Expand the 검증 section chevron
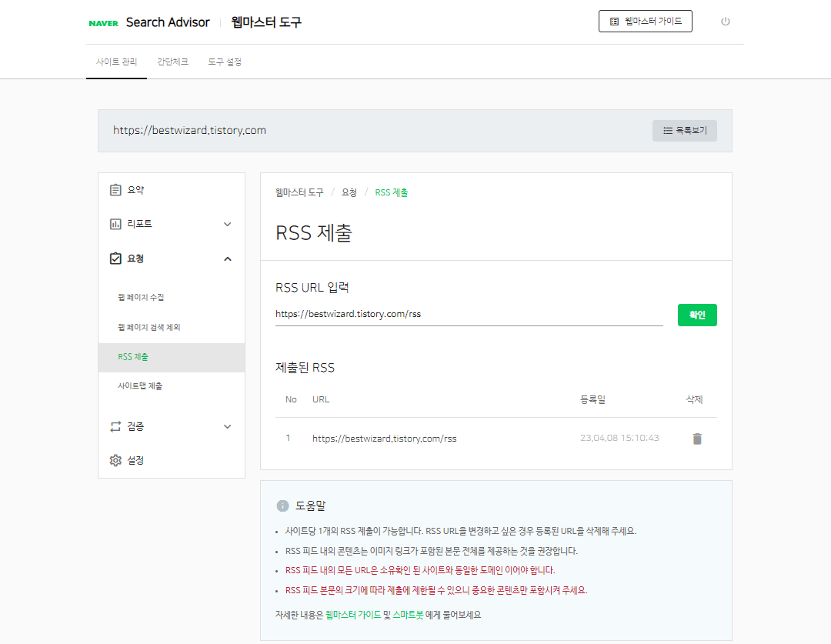This screenshot has height=644, width=831. point(227,426)
